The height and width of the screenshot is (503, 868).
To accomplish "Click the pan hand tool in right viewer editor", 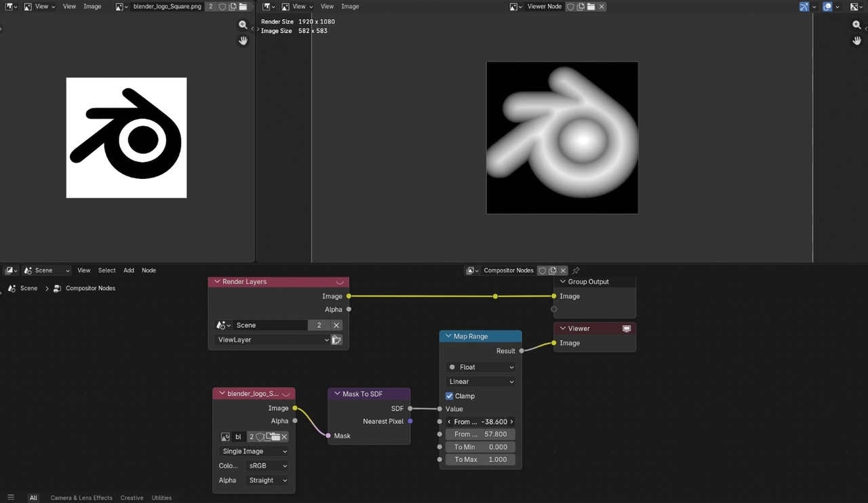I will click(x=856, y=41).
